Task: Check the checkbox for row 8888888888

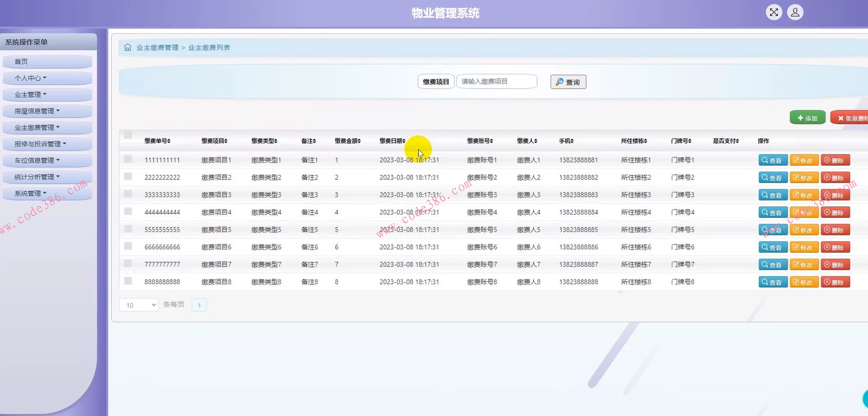Action: click(128, 281)
